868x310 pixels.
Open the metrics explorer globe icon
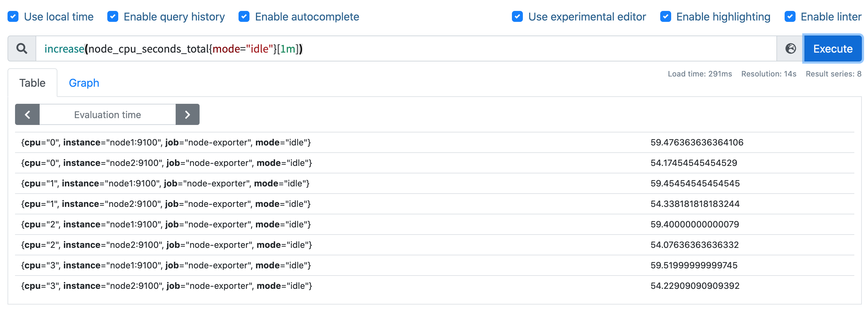[x=791, y=48]
